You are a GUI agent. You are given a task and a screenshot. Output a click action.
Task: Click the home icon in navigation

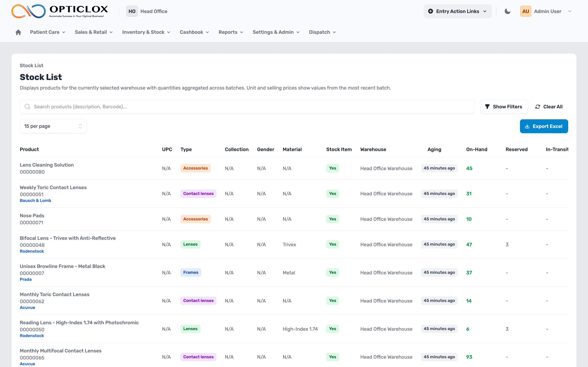[x=18, y=32]
